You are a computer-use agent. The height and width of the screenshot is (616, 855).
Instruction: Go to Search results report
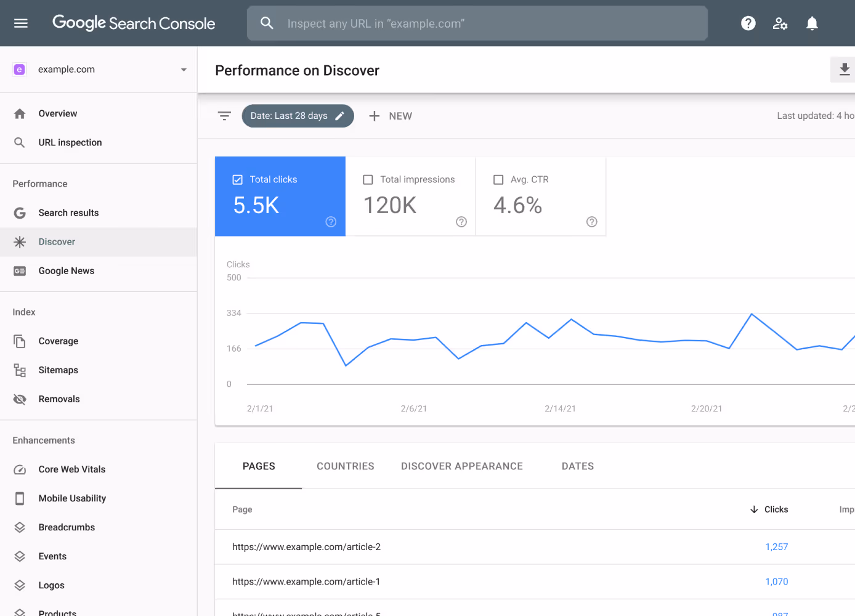click(99, 213)
